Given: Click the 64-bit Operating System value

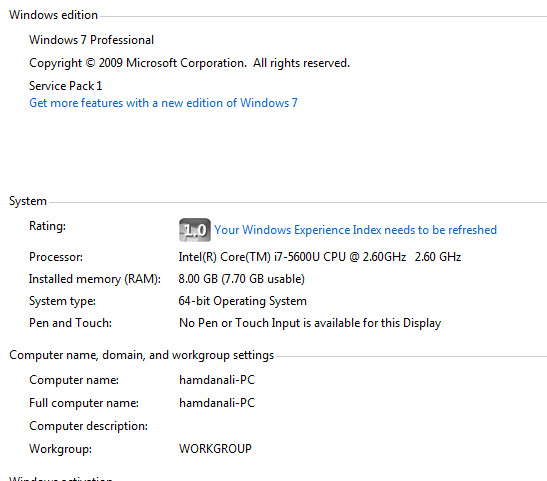Looking at the screenshot, I should [x=243, y=301].
